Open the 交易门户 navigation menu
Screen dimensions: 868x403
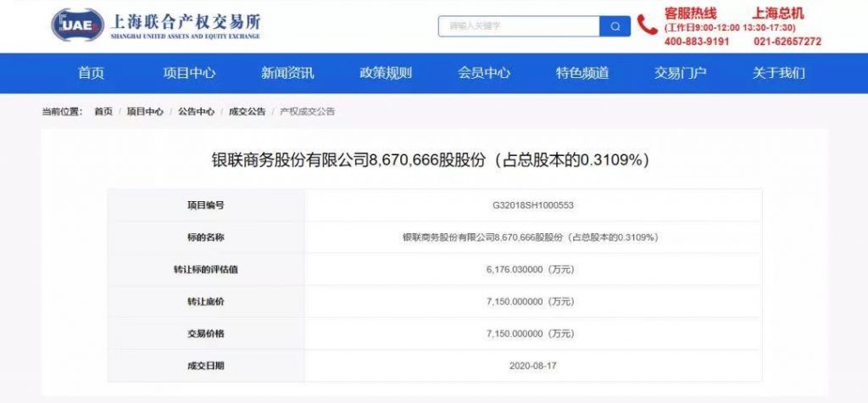point(681,73)
